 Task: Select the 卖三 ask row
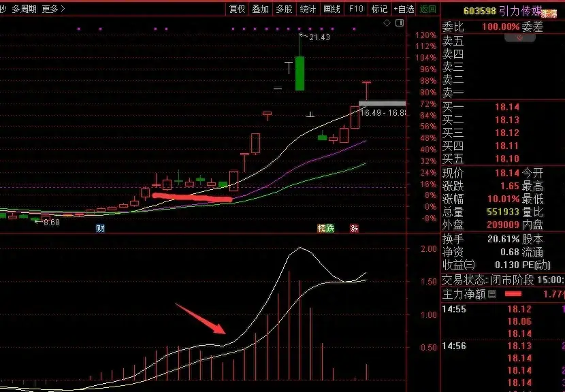pos(503,67)
